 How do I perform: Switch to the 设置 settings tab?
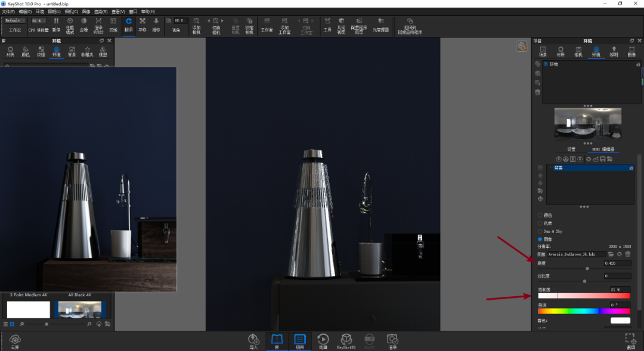(x=571, y=150)
